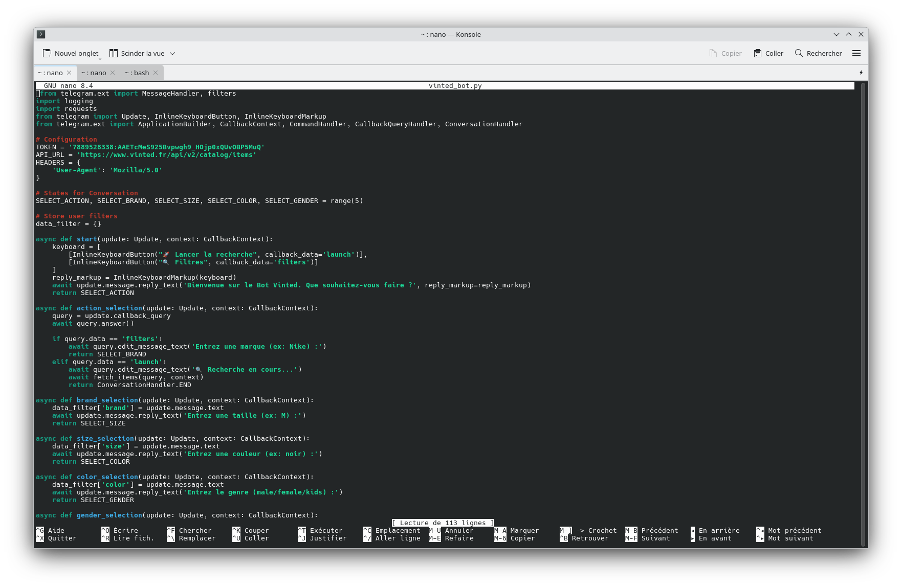Click the API_URL vinted.fr string
902x588 pixels.
167,155
